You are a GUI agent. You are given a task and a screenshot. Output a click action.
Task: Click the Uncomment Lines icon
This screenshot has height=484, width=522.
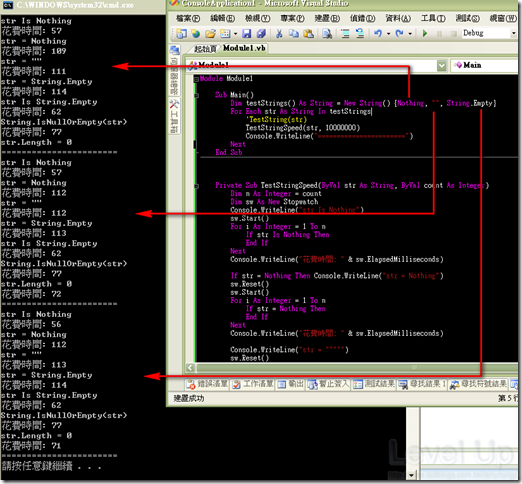coord(360,33)
